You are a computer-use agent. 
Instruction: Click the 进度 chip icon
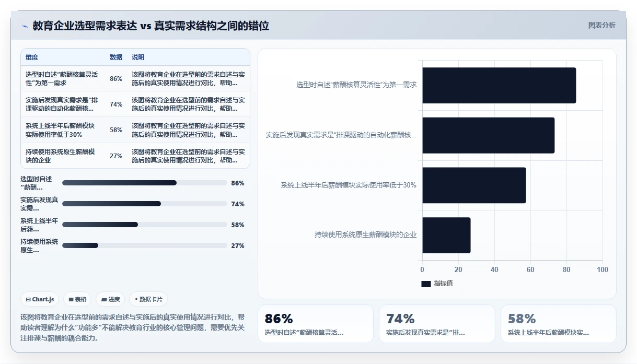click(103, 299)
